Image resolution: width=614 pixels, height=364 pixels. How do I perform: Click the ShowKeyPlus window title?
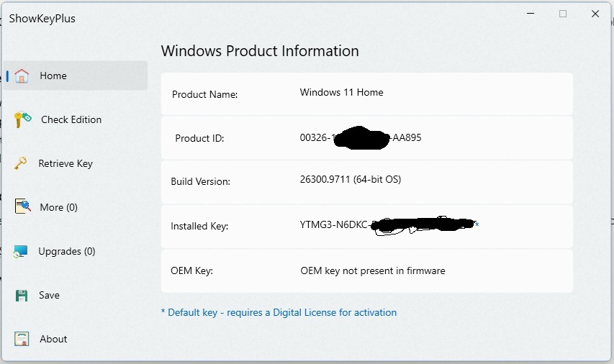click(x=42, y=19)
